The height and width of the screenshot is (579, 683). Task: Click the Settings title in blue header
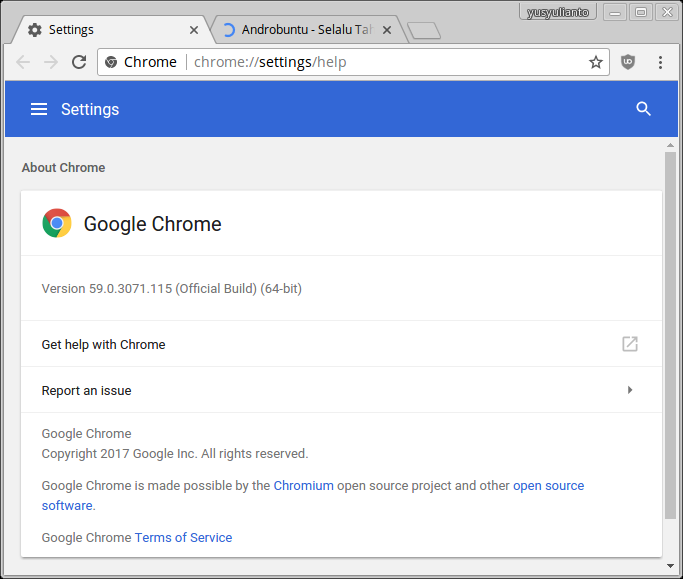pos(90,109)
